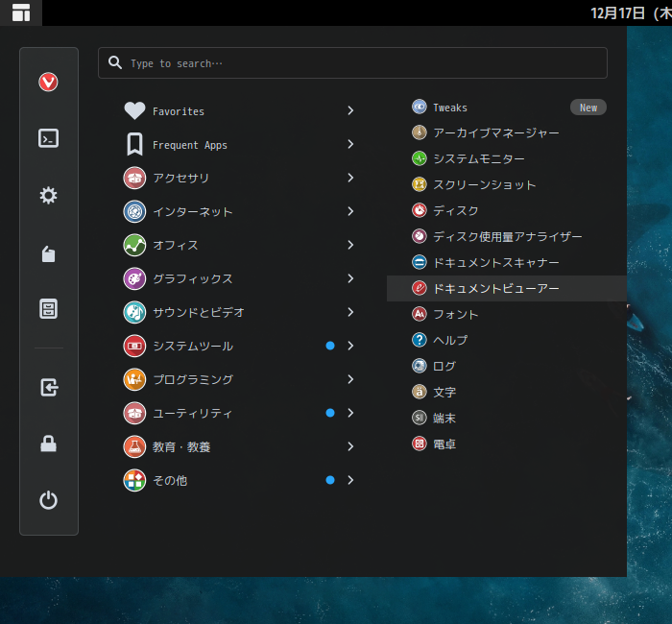Click the heart Favorites icon
The width and height of the screenshot is (672, 624).
tap(134, 110)
